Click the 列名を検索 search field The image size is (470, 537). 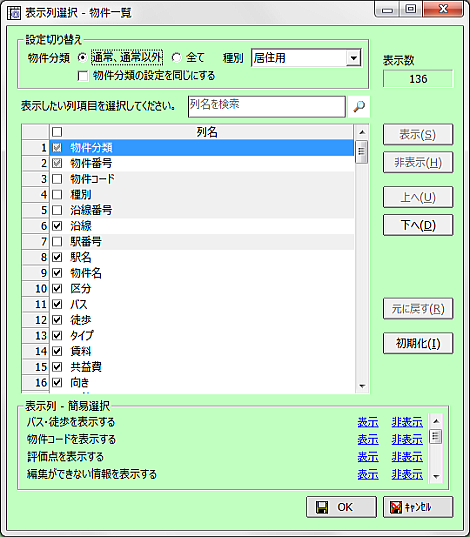click(x=267, y=107)
